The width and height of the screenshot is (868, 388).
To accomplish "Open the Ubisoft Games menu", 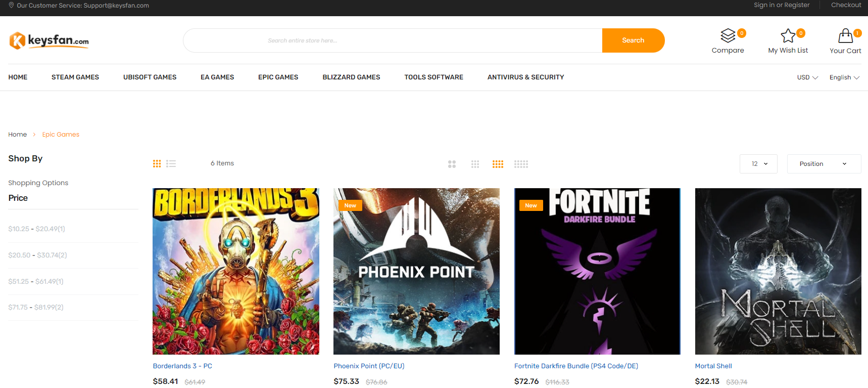I will click(150, 77).
